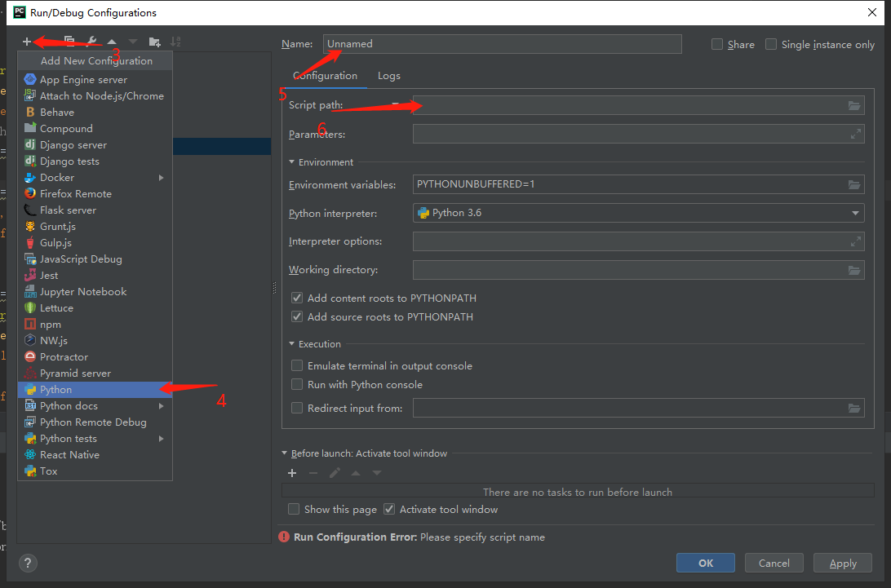Add a before-launch task with plus icon
This screenshot has height=588, width=891.
point(292,473)
